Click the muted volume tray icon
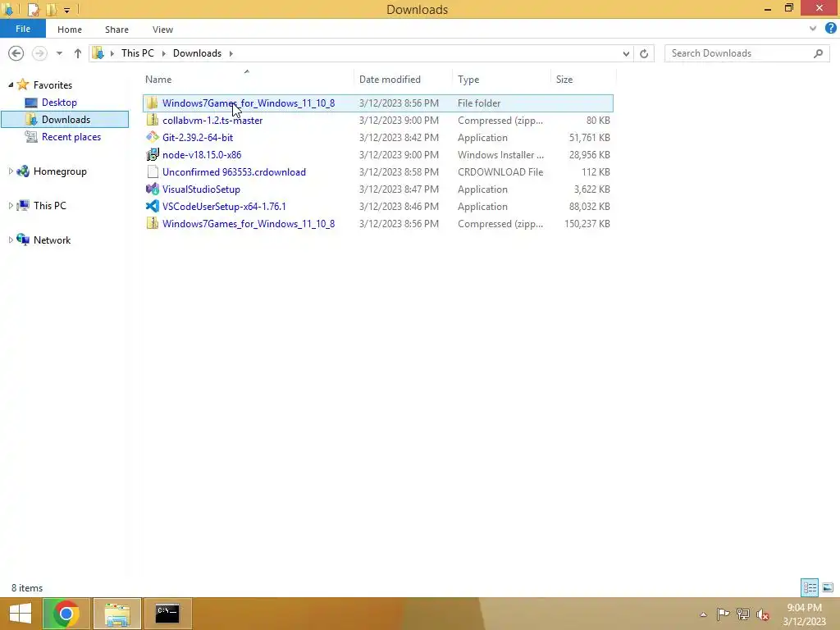 762,614
